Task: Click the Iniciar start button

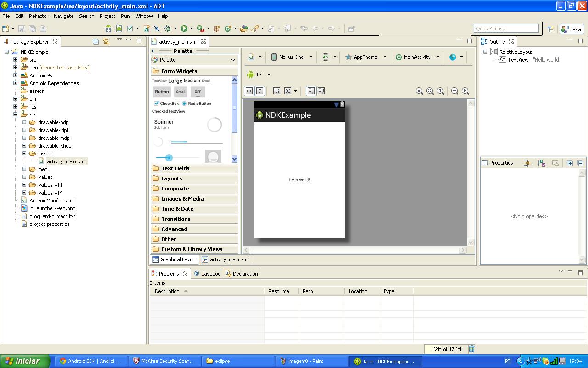Action: coord(25,361)
